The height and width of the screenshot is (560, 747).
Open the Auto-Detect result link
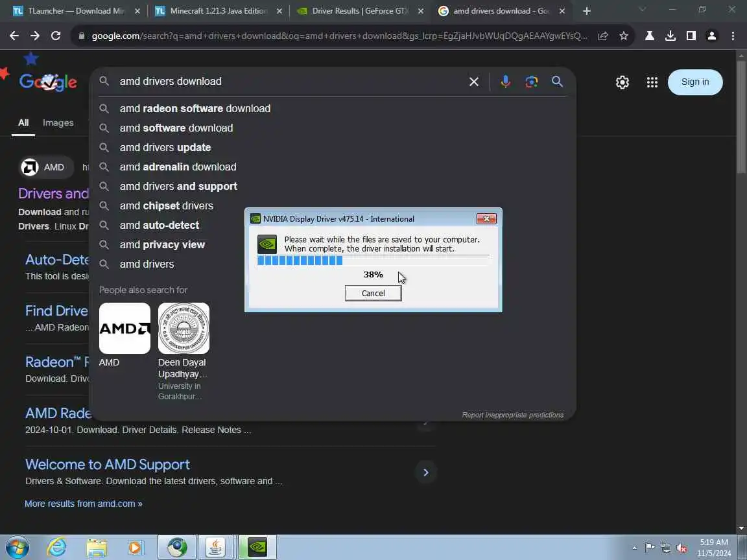click(x=57, y=259)
